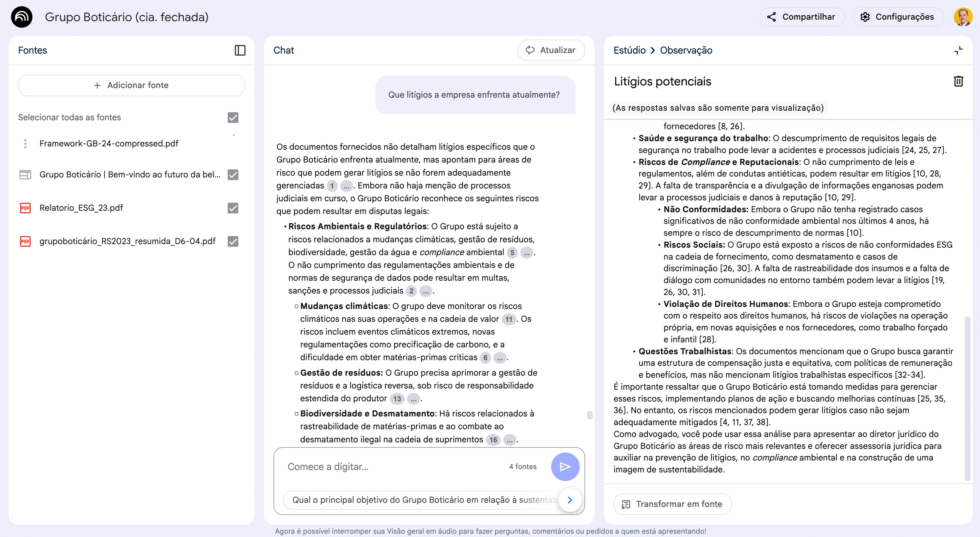Send the chat message with arrow button
This screenshot has height=537, width=980.
pos(565,466)
